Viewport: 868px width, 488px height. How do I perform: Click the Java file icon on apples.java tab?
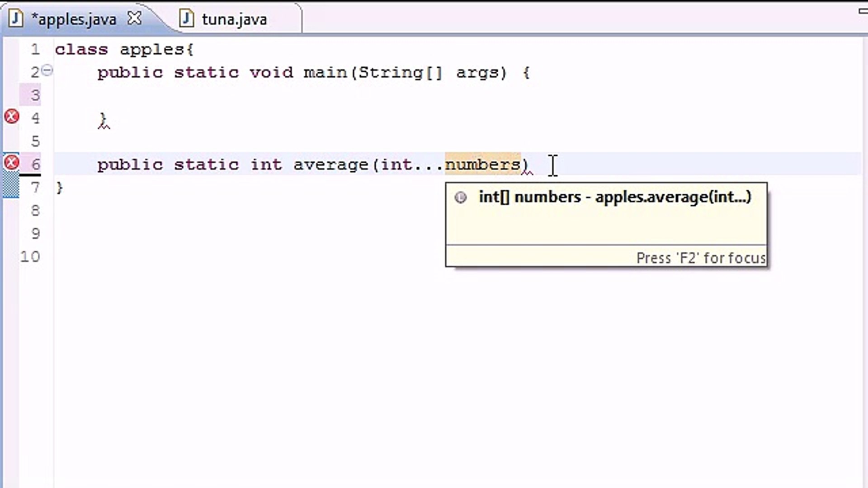click(16, 19)
